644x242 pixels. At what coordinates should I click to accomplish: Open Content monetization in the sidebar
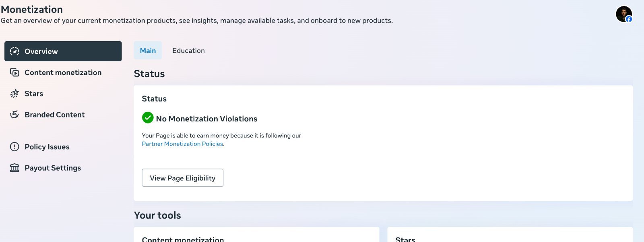[63, 73]
